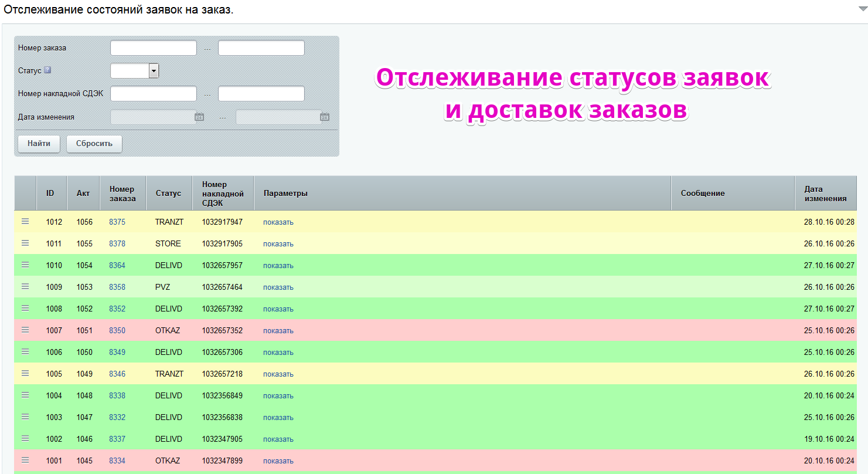Open calendar for end change date
Image resolution: width=868 pixels, height=474 pixels.
pyautogui.click(x=325, y=117)
